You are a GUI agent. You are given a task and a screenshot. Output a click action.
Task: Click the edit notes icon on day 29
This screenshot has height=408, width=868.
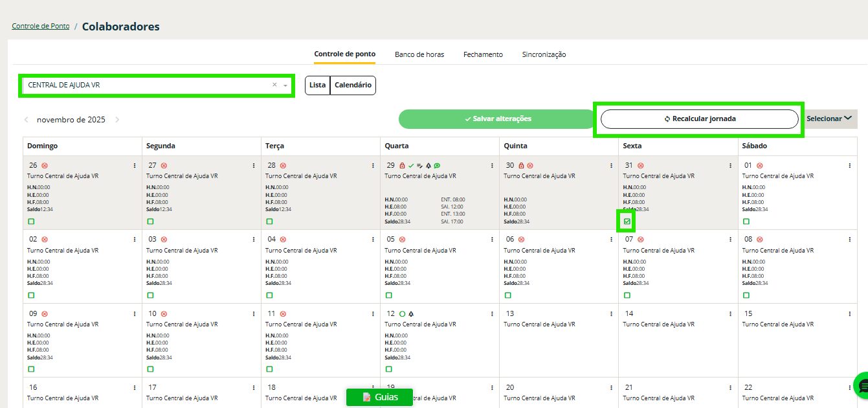419,166
